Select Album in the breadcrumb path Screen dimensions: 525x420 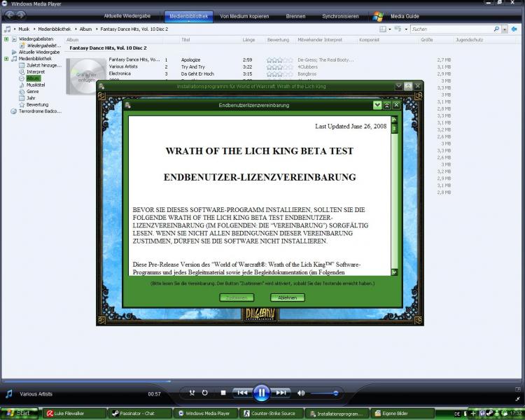pos(85,29)
